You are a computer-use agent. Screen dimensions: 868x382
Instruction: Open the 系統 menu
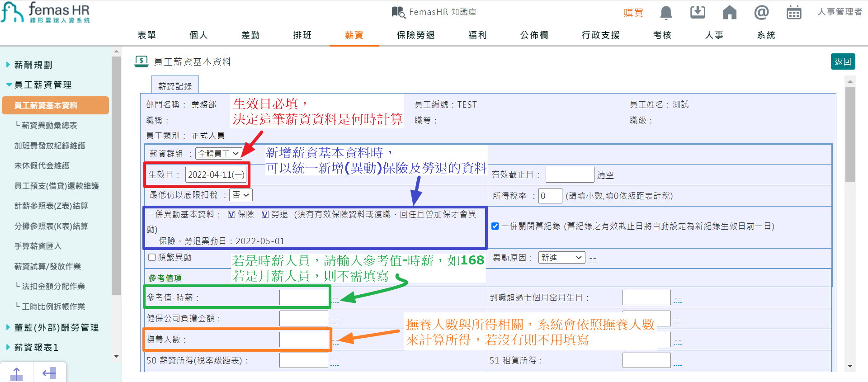click(766, 35)
